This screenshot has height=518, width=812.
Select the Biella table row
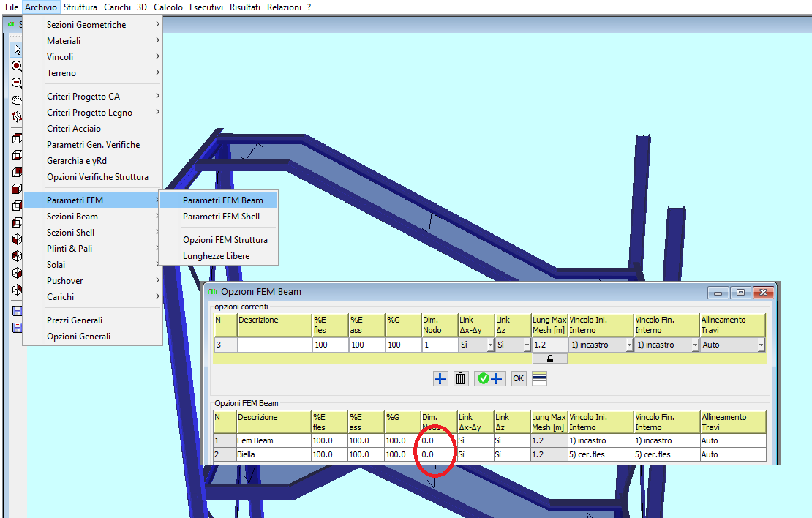tap(489, 454)
